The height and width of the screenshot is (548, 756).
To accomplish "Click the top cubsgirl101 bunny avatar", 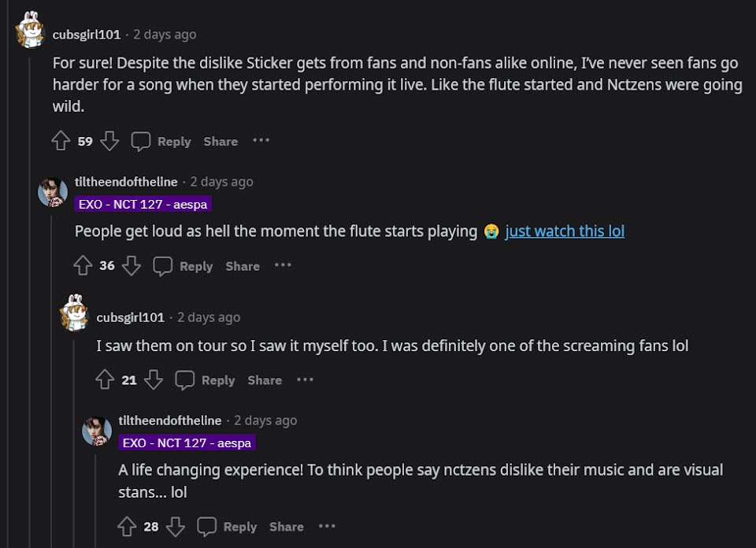I will (x=30, y=31).
